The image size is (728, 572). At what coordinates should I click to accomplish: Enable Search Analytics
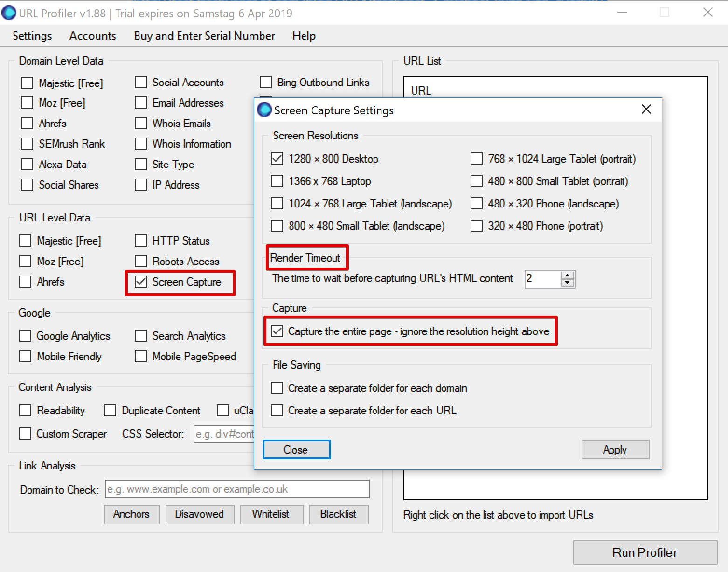point(141,336)
